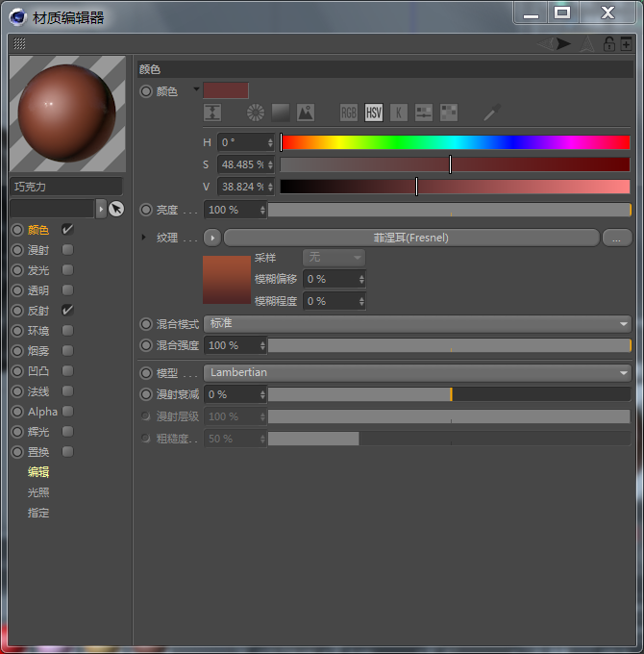Click the 巧克力 material name field
The image size is (644, 654).
pos(65,187)
